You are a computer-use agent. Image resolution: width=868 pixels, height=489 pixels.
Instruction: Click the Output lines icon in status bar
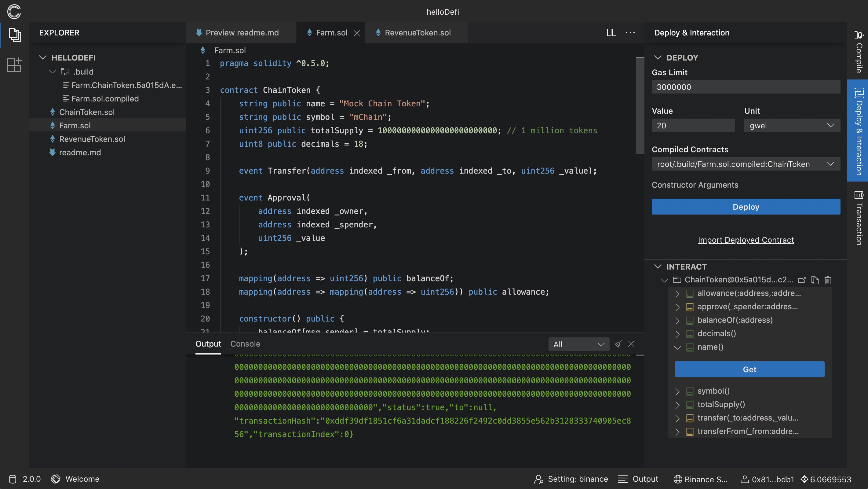click(623, 479)
